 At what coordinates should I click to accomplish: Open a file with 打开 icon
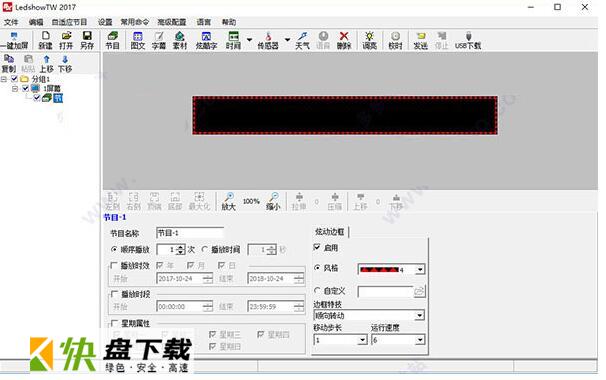66,41
